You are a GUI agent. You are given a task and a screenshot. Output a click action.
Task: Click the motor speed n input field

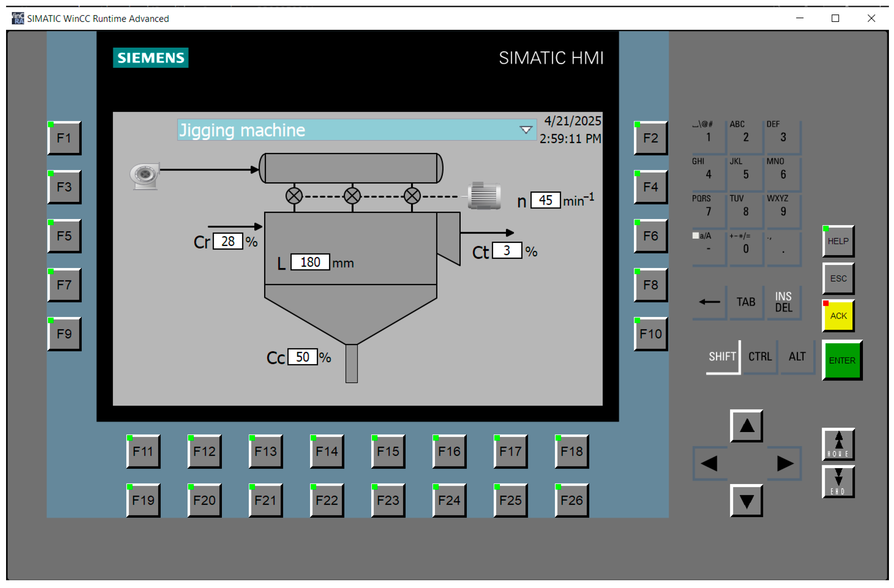click(x=545, y=200)
